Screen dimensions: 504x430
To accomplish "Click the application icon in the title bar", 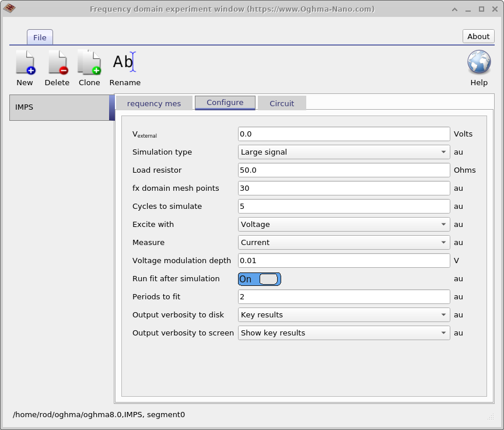I will (10, 9).
